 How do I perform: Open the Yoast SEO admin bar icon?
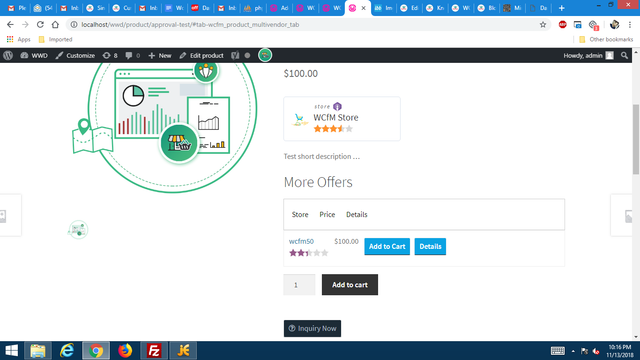tap(235, 56)
